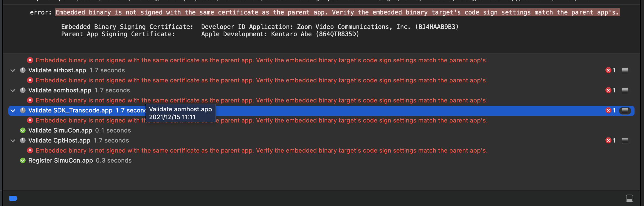Click error count badge on CptHost.app row
644x206 pixels.
click(610, 141)
